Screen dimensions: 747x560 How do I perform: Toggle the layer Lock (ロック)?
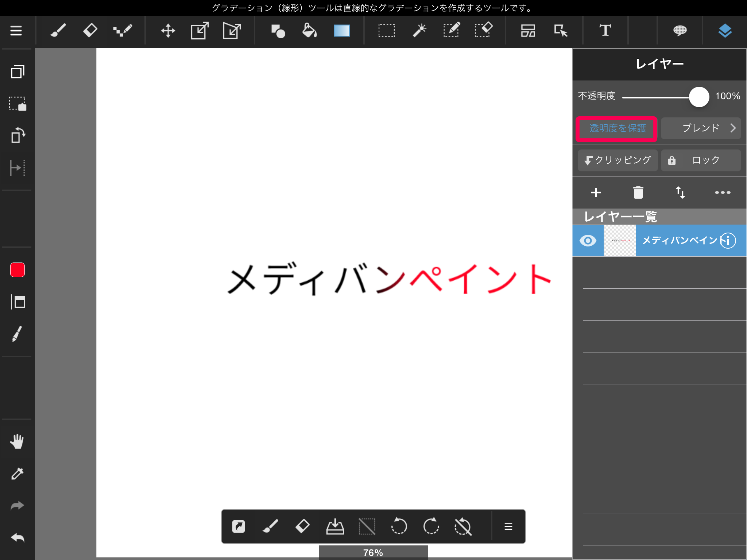pos(701,160)
